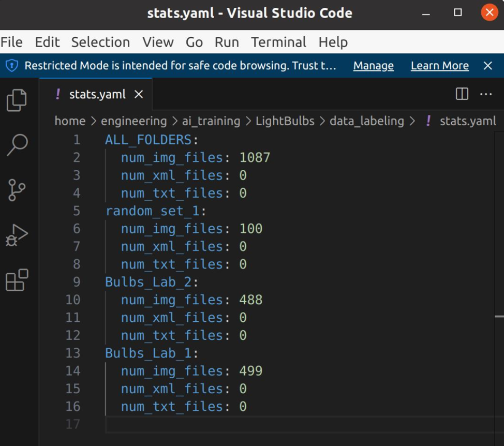Open the Terminal menu
Image resolution: width=504 pixels, height=446 pixels.
278,42
